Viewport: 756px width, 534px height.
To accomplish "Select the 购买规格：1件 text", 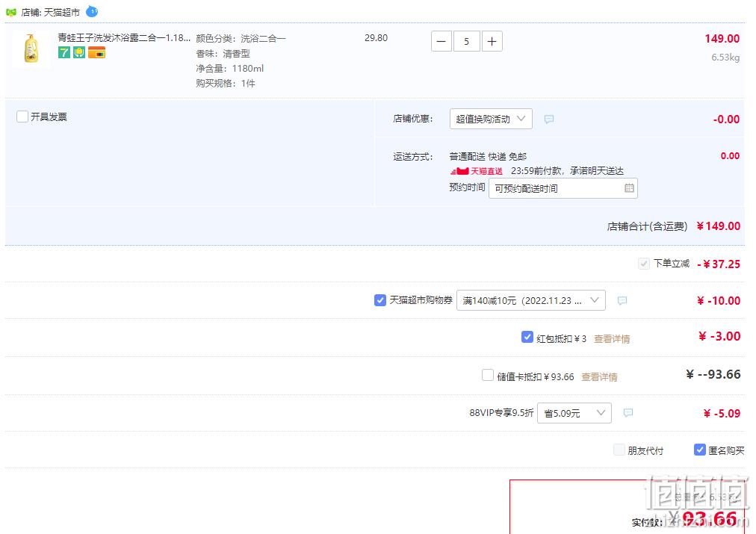I will click(226, 84).
